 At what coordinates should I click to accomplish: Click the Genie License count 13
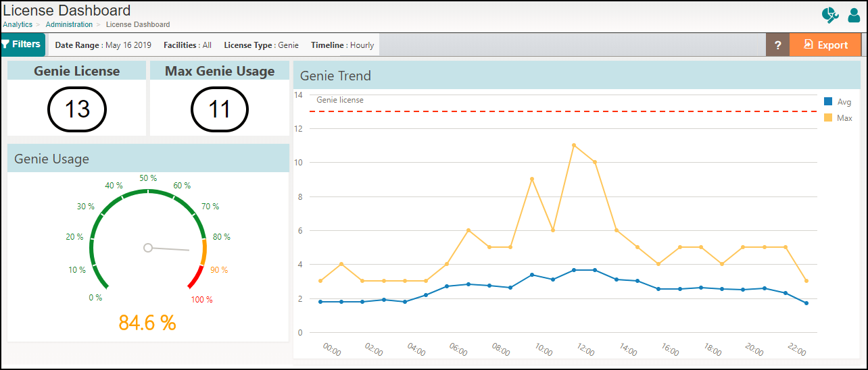[x=77, y=109]
